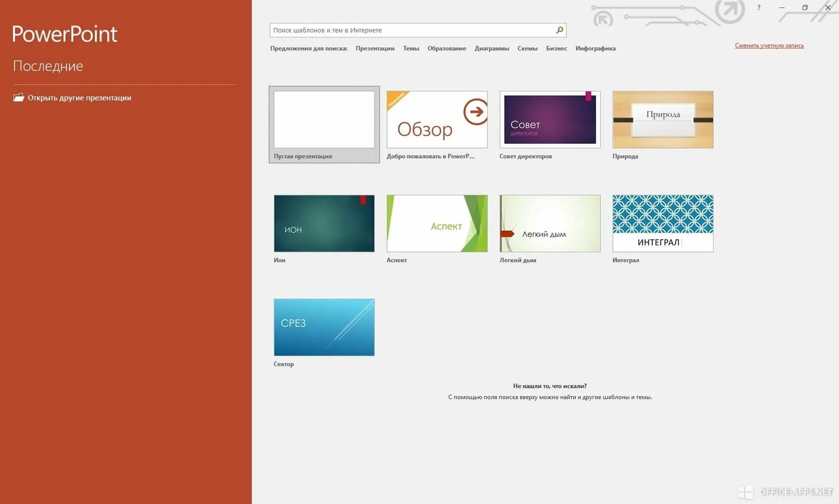
Task: Select suggested search 'Инфографика'
Action: [x=595, y=48]
